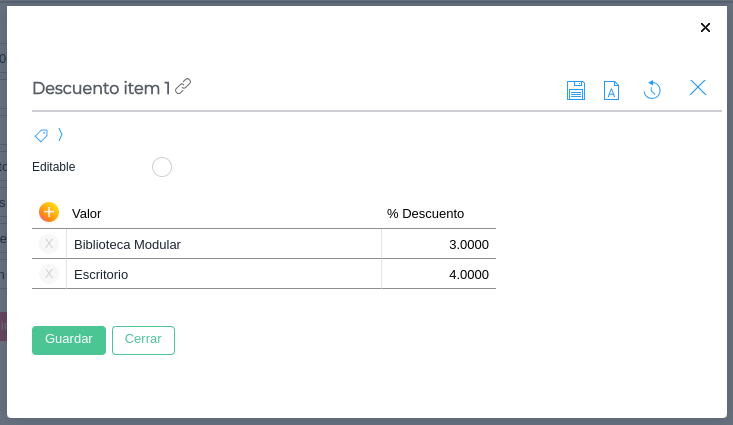Remove the Biblioteca Modular row
The width and height of the screenshot is (733, 425).
pos(49,244)
